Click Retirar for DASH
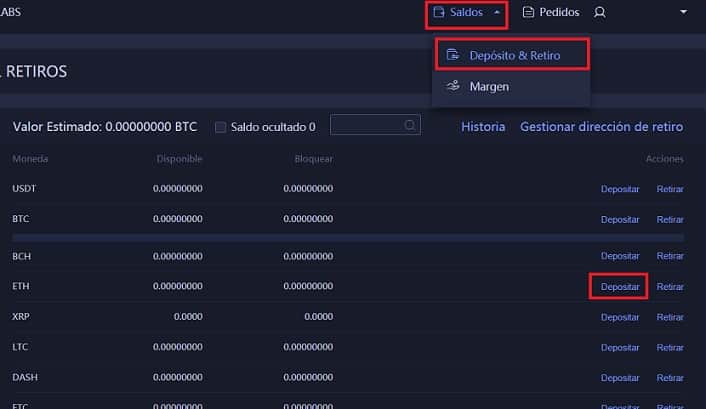Viewport: 706px width, 409px height. (670, 378)
